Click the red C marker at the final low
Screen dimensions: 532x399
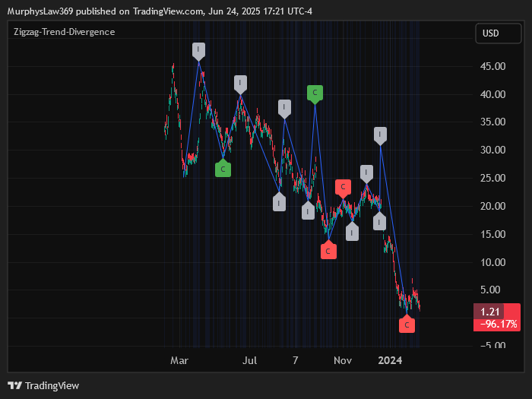coord(407,324)
